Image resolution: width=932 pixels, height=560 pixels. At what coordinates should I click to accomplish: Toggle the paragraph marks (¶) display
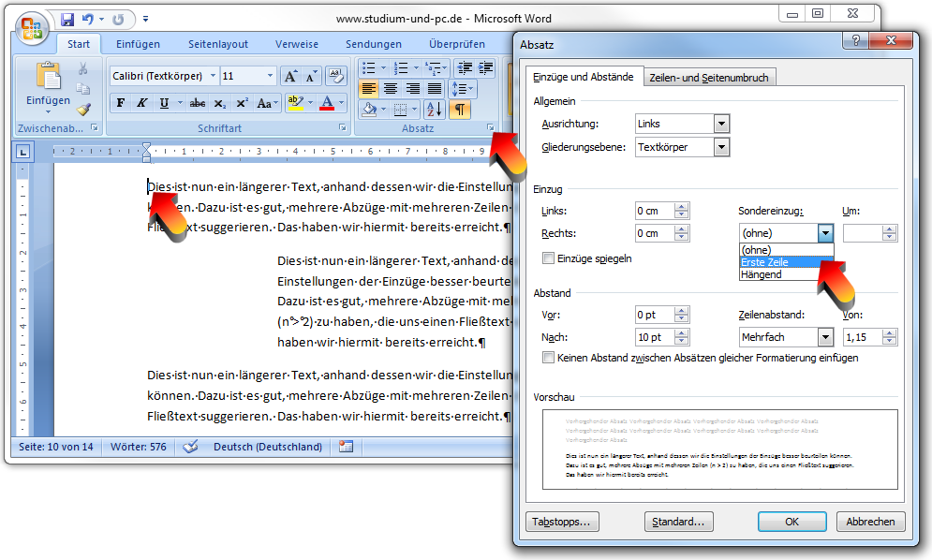[460, 110]
